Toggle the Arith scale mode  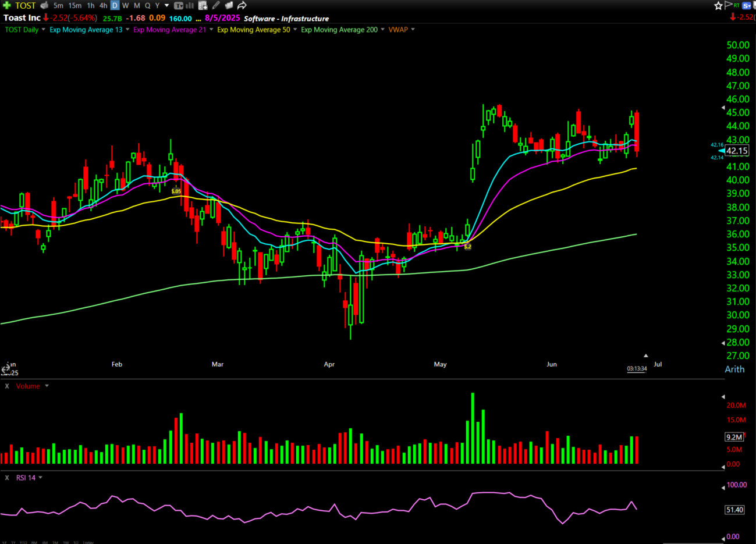pyautogui.click(x=734, y=369)
